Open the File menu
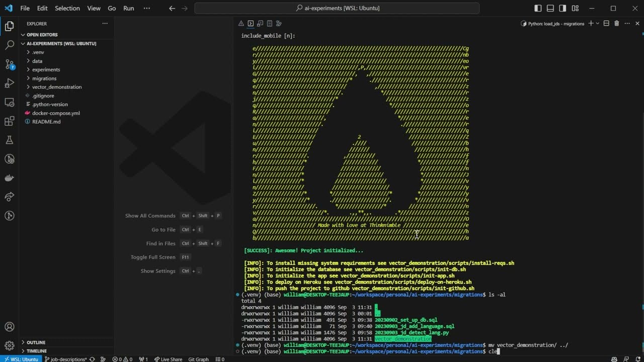644x362 pixels. (x=25, y=8)
